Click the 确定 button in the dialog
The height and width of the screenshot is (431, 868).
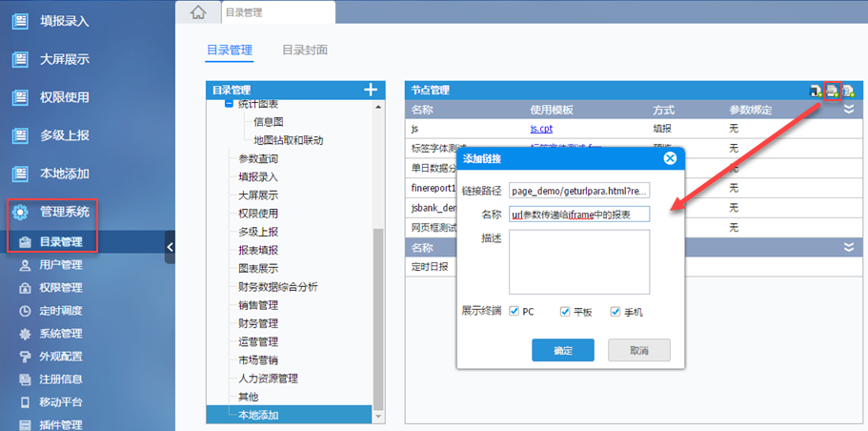point(563,350)
